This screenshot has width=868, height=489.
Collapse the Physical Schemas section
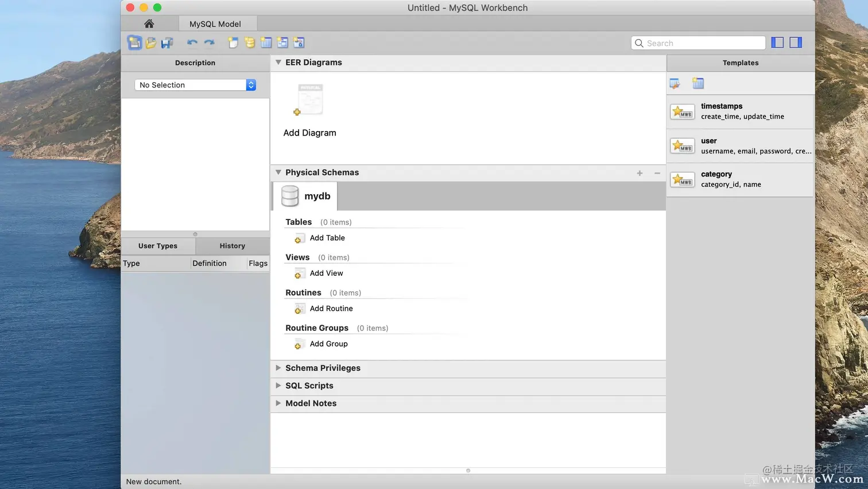[278, 172]
